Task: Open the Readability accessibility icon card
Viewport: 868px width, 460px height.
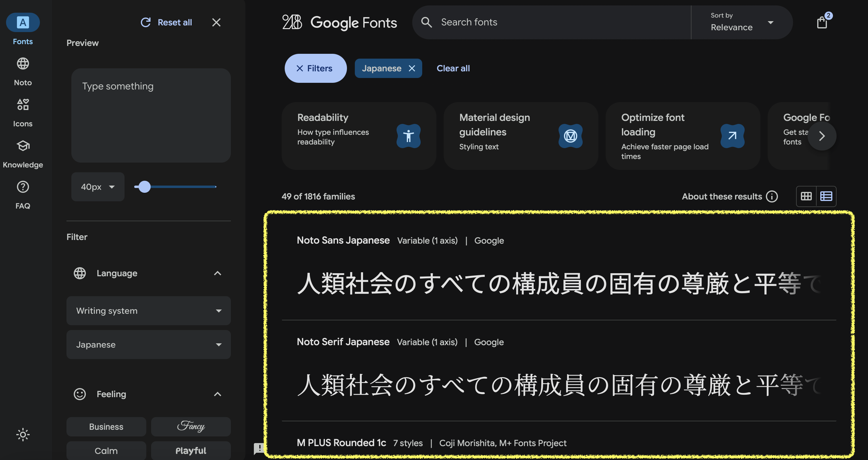Action: pos(408,136)
